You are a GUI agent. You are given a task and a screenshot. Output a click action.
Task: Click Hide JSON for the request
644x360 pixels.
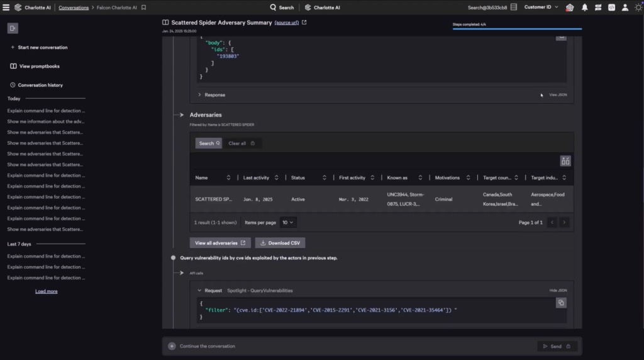[x=558, y=291]
